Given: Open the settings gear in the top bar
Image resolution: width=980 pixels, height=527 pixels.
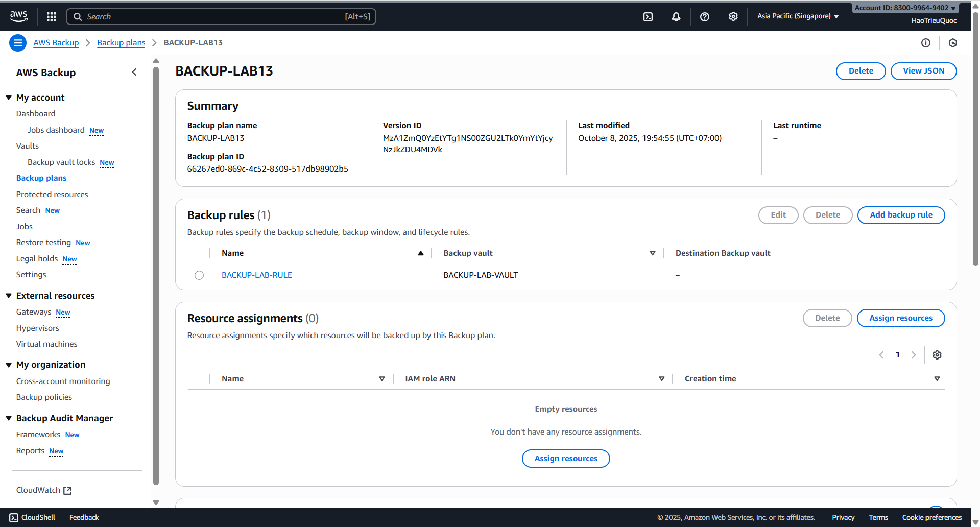Looking at the screenshot, I should click(733, 16).
